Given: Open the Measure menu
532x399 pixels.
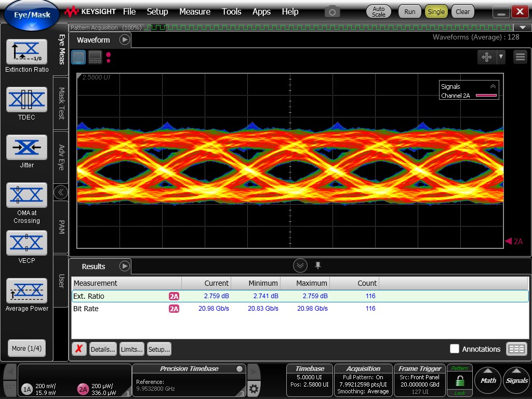Looking at the screenshot, I should 195,11.
